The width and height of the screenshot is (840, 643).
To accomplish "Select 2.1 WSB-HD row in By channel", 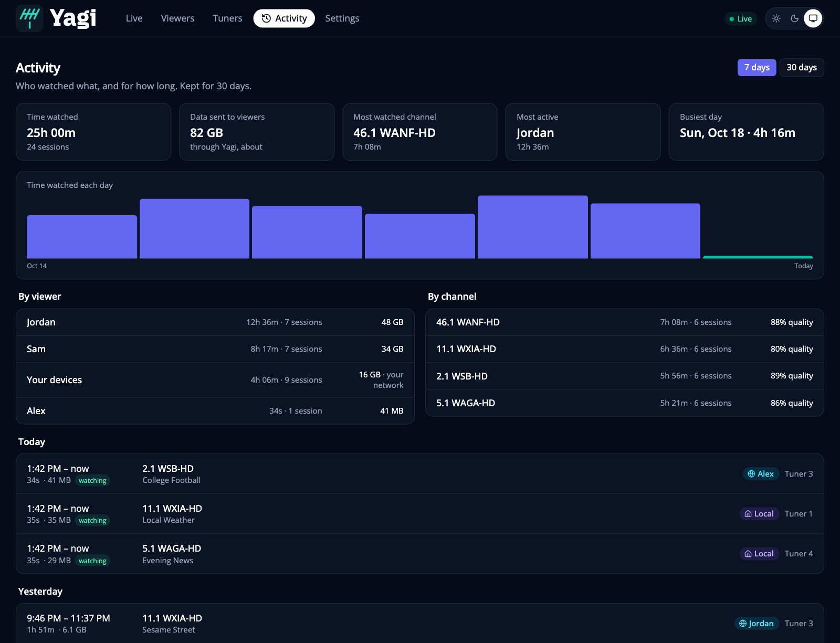I will (625, 376).
